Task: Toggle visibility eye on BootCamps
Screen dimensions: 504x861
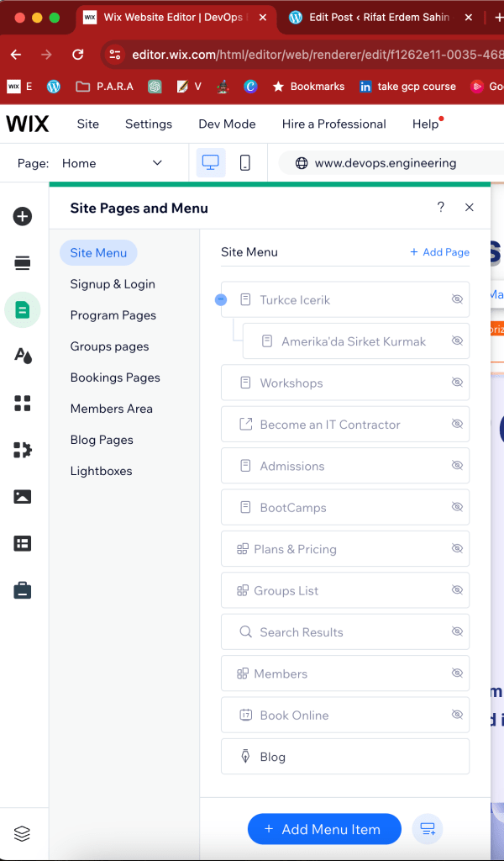Action: tap(457, 507)
